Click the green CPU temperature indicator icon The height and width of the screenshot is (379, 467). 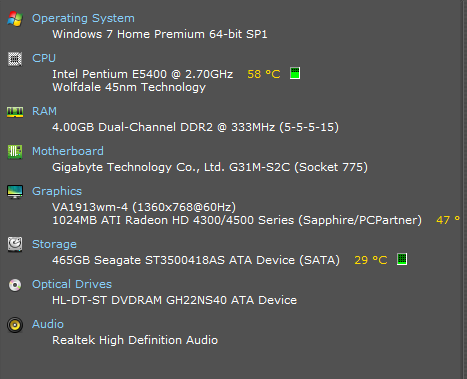tap(295, 73)
